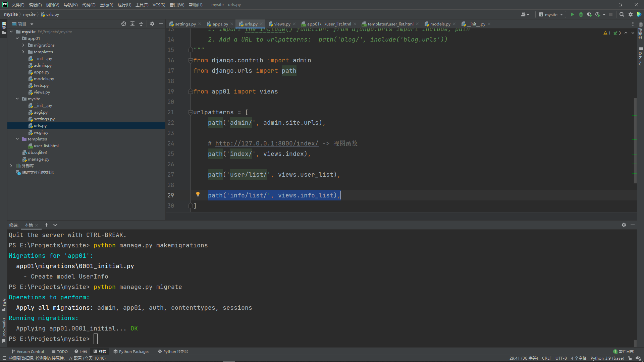Viewport: 644px width, 362px height.
Task: Open terminal shell options dropdown arrow
Action: click(55, 225)
